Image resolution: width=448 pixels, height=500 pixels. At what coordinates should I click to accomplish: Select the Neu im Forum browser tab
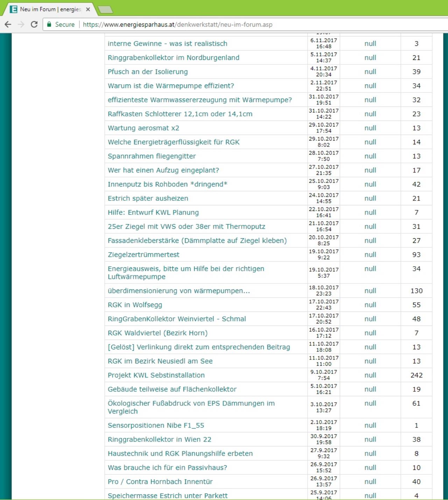click(49, 9)
